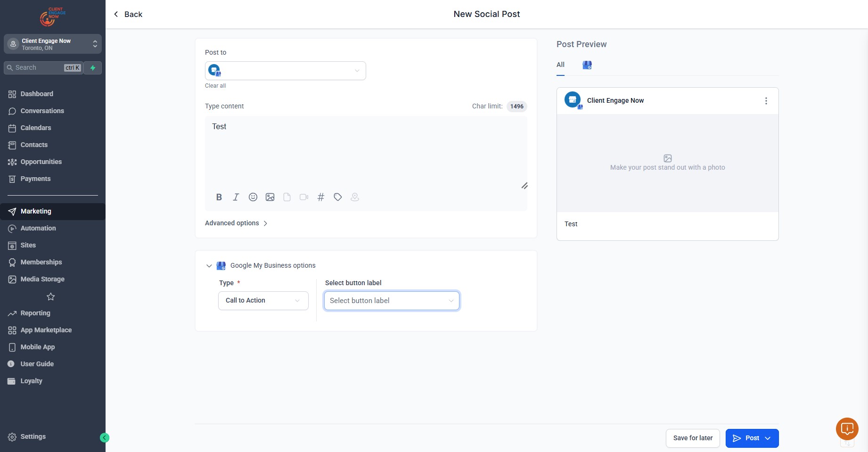This screenshot has width=868, height=452.
Task: Open the Post to account dropdown
Action: 286,71
